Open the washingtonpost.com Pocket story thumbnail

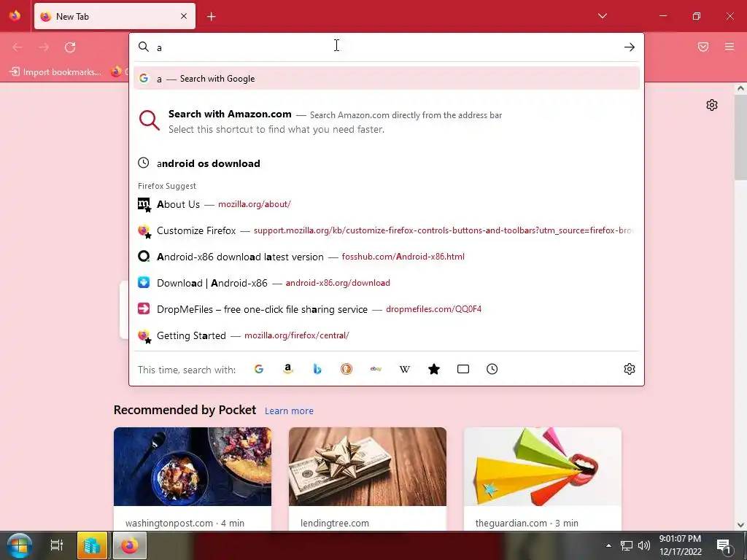pyautogui.click(x=193, y=467)
